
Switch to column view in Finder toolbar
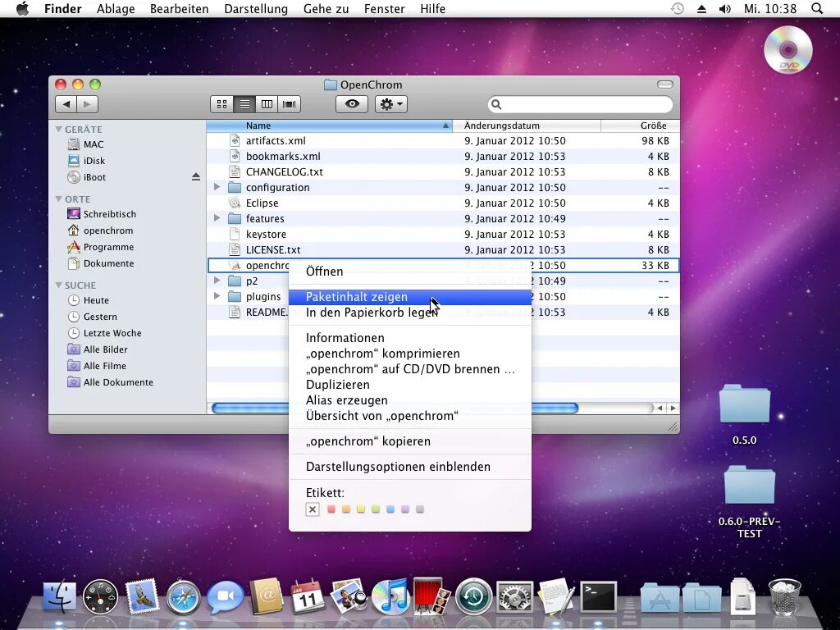tap(267, 104)
